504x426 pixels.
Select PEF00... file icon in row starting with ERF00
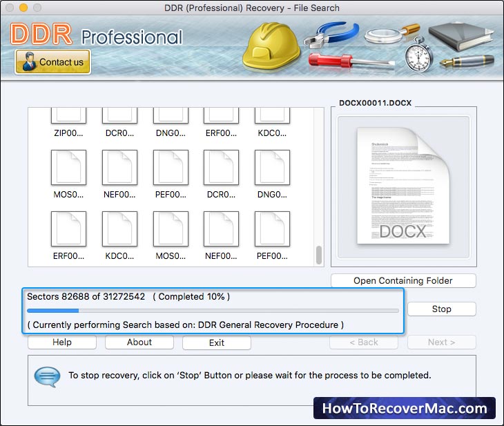[272, 229]
